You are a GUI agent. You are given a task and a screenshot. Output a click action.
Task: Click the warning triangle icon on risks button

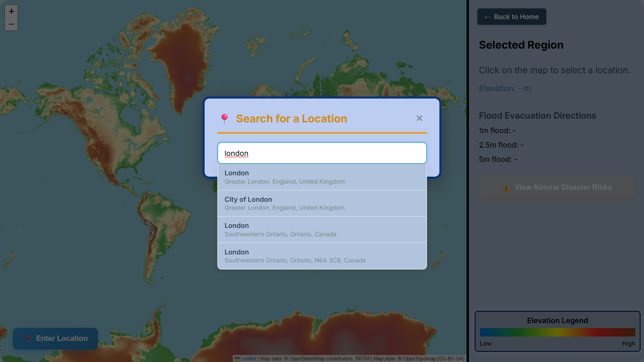coord(506,188)
